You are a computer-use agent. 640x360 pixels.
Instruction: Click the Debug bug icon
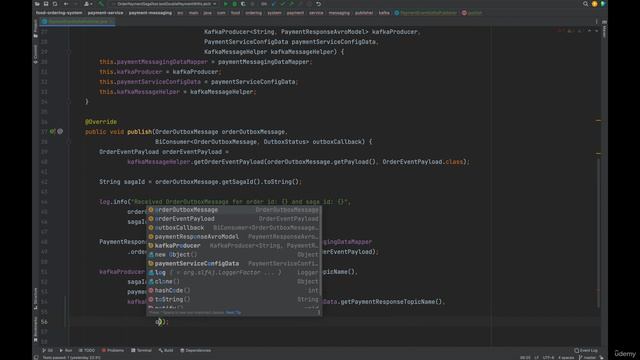coord(235,4)
